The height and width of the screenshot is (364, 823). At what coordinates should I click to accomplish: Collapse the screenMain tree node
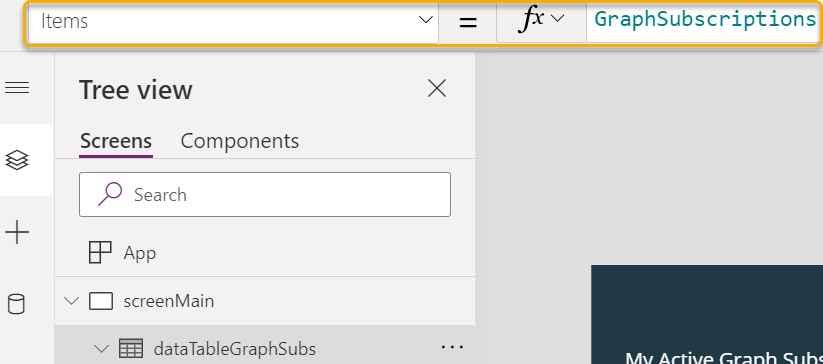(x=71, y=301)
